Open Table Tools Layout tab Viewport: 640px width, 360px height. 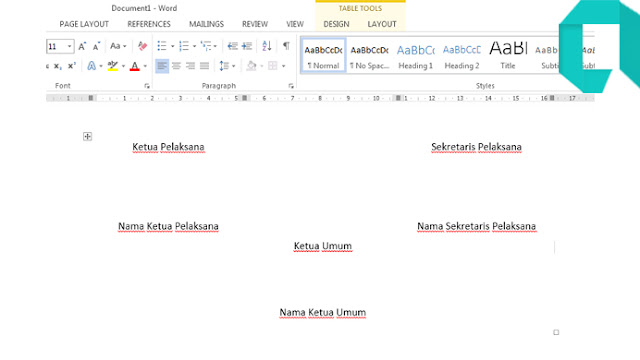(x=382, y=24)
